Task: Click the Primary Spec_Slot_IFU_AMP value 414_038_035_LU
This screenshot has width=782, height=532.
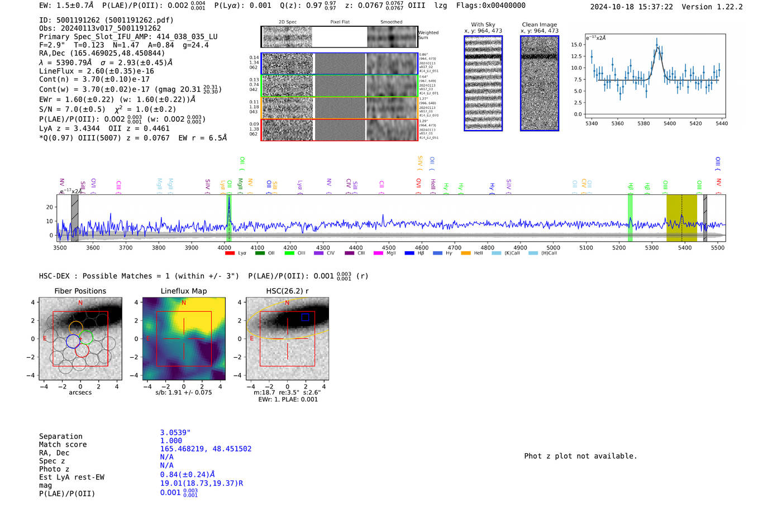Action: [187, 37]
